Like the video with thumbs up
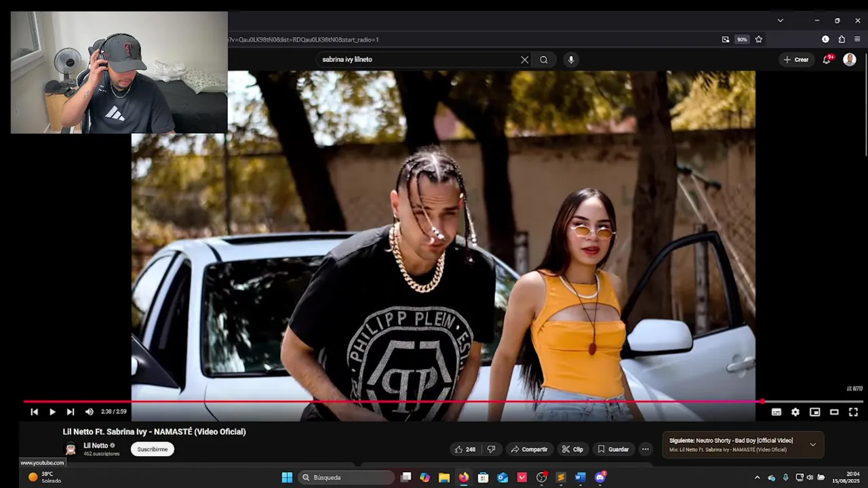This screenshot has width=868, height=488. (465, 449)
